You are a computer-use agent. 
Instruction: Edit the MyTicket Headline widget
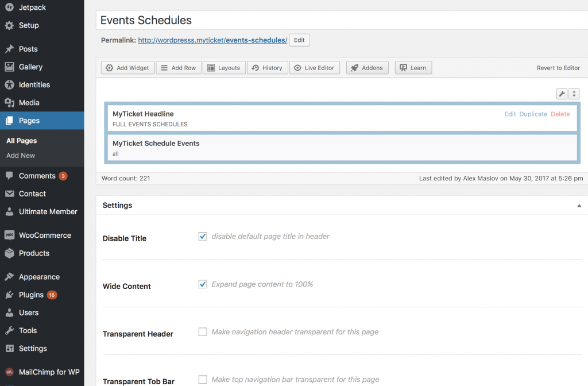click(x=510, y=114)
